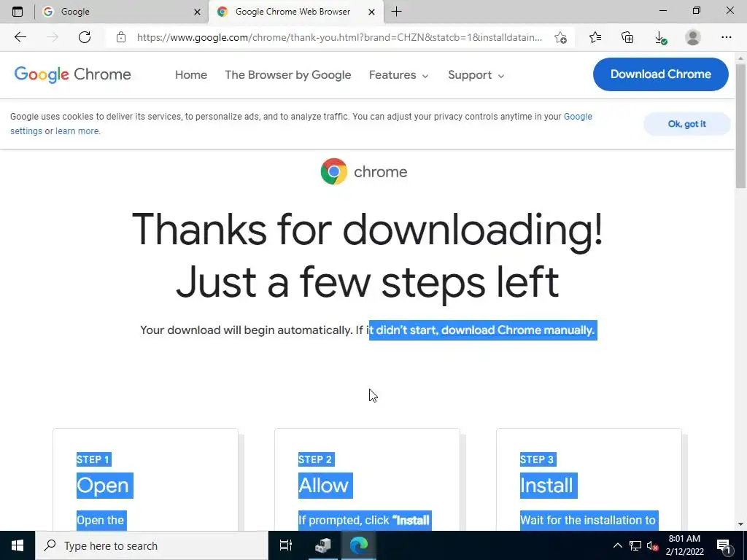The height and width of the screenshot is (560, 747).
Task: Show the Downloads panel
Action: (x=660, y=38)
